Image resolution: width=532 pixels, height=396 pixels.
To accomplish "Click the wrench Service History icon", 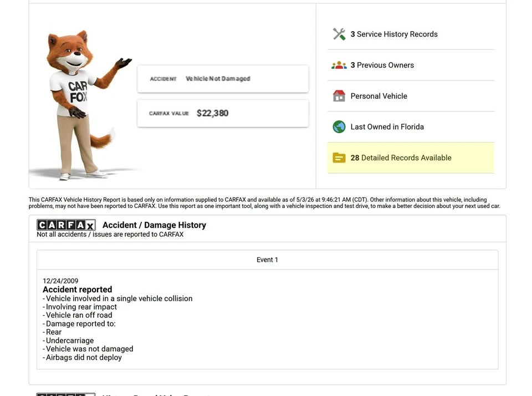I will click(339, 34).
